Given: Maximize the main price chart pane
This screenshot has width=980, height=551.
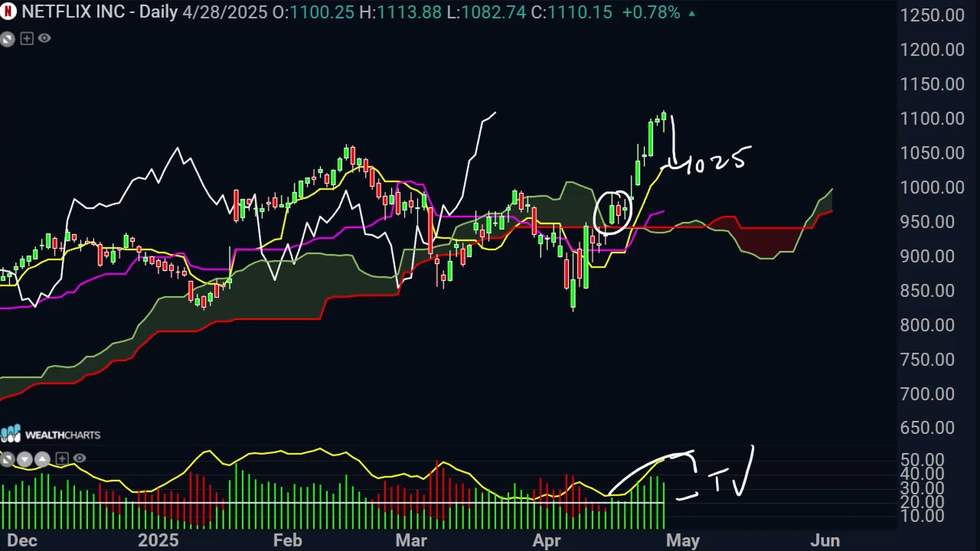Looking at the screenshot, I should pyautogui.click(x=7, y=39).
